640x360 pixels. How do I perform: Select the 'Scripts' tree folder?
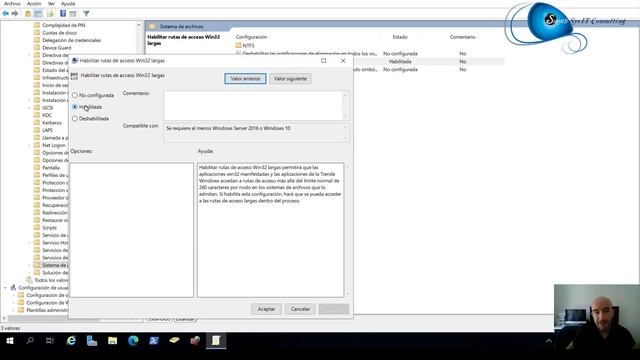[x=49, y=228]
